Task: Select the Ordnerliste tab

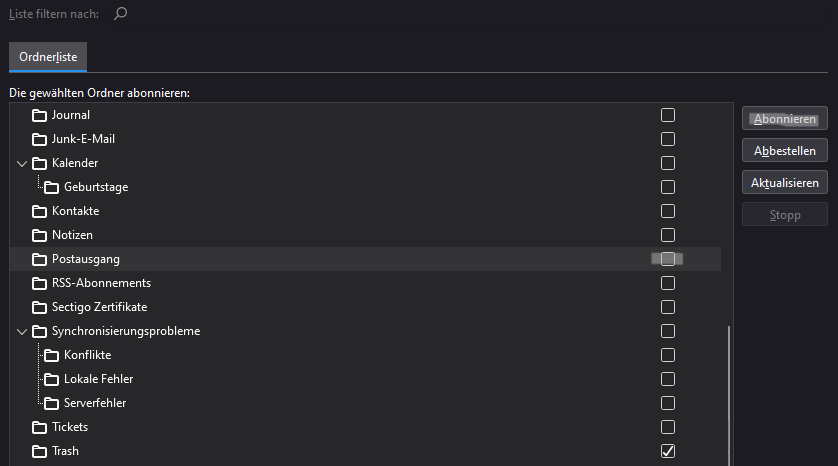Action: click(48, 57)
